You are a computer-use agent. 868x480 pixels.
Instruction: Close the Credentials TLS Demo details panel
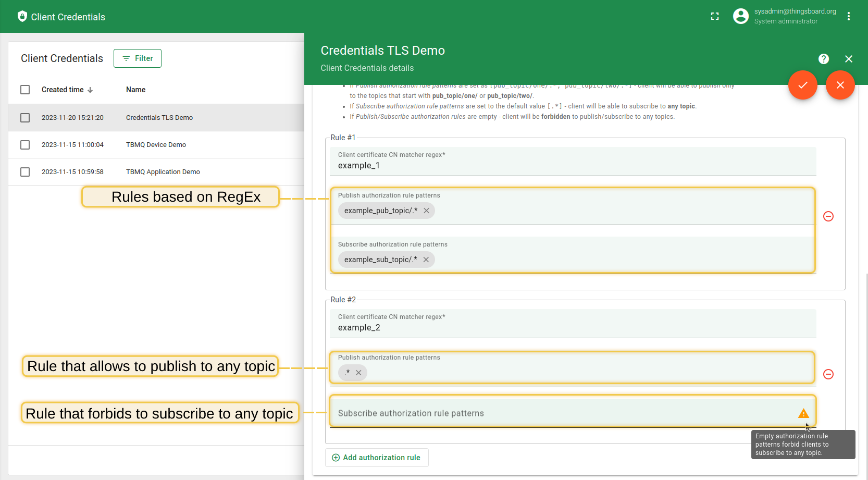click(849, 59)
